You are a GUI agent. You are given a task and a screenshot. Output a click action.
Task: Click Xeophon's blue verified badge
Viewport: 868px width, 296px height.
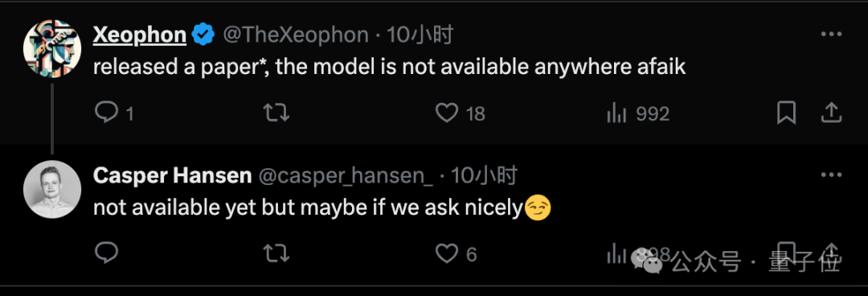coord(203,35)
